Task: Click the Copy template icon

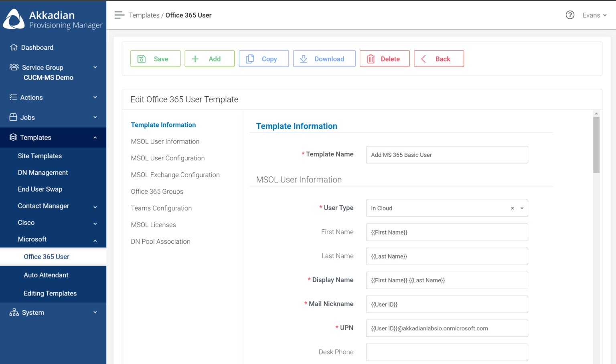Action: pyautogui.click(x=250, y=59)
